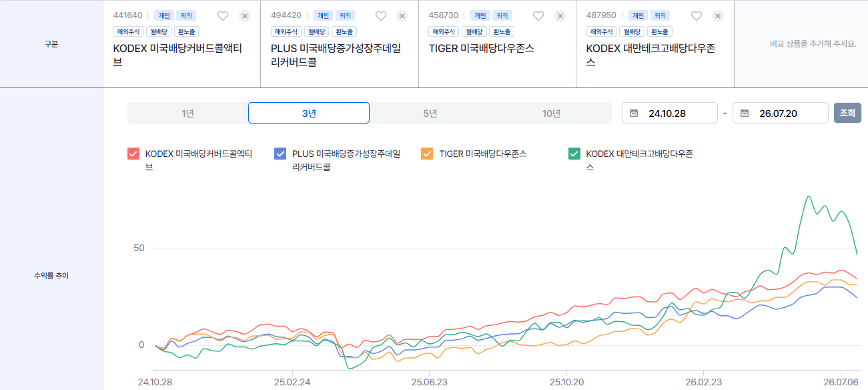Click TIGER 미국배당다우존스 legend label
Viewport: 868px width, 390px height.
[483, 154]
